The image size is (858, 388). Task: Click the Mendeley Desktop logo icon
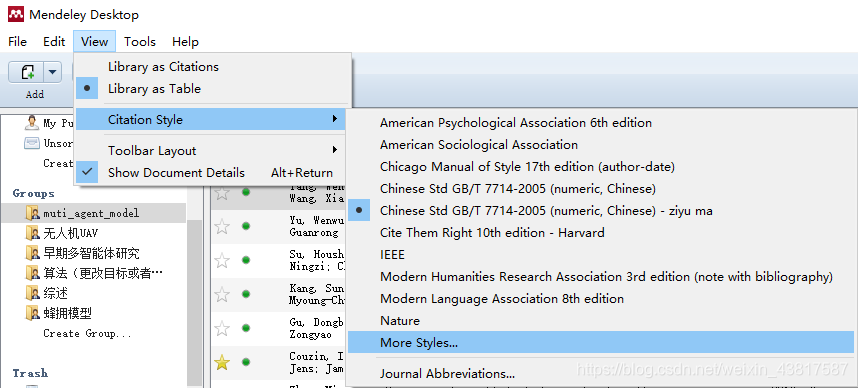[x=16, y=15]
